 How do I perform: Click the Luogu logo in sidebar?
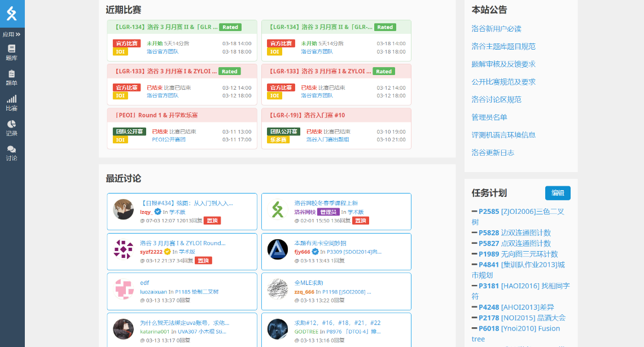(12, 14)
